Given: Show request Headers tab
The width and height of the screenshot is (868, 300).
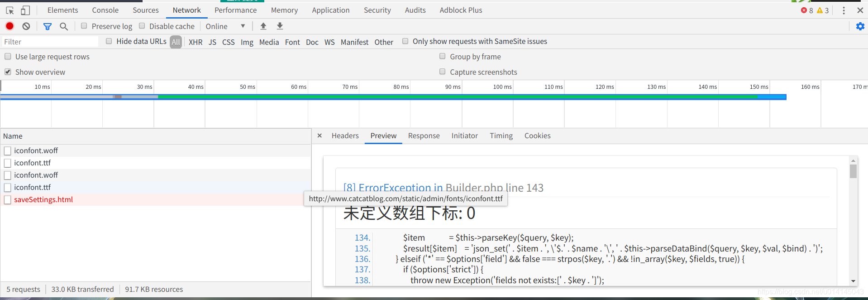Looking at the screenshot, I should (345, 135).
